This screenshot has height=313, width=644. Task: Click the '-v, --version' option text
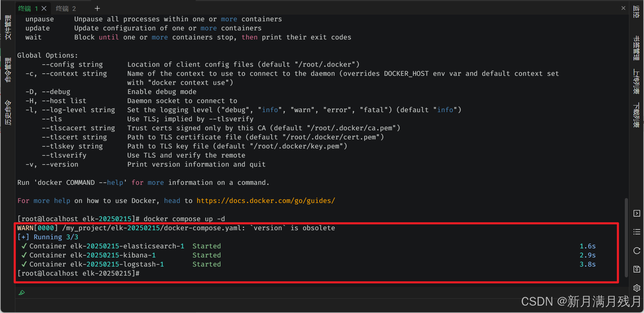[52, 164]
